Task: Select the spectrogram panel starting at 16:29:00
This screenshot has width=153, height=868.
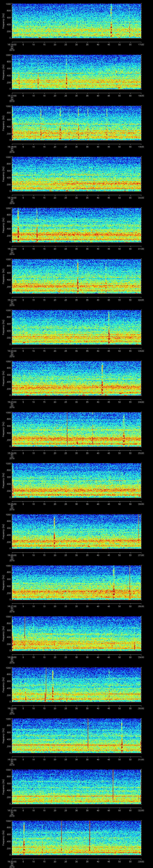Action: [77, 685]
